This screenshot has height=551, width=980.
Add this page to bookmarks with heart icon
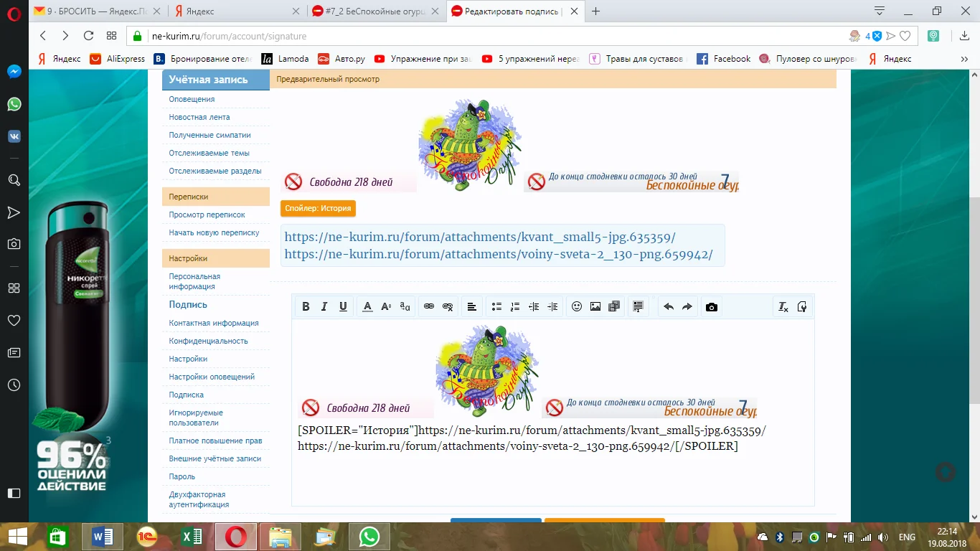905,36
